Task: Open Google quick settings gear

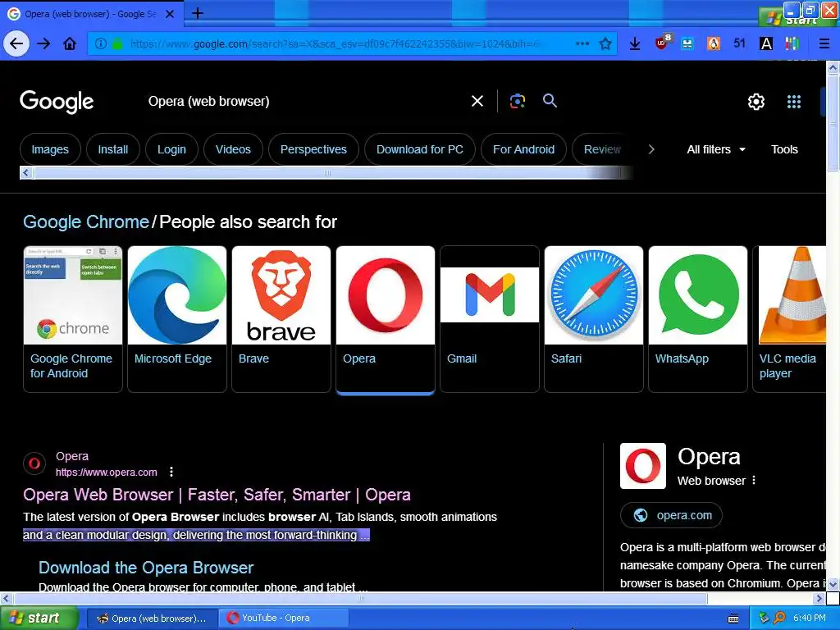Action: click(x=756, y=101)
